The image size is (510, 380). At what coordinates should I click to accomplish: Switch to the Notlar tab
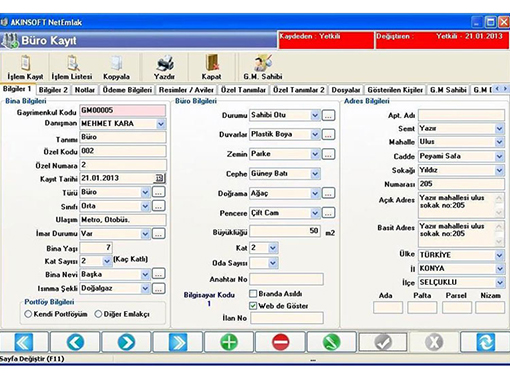pyautogui.click(x=85, y=90)
